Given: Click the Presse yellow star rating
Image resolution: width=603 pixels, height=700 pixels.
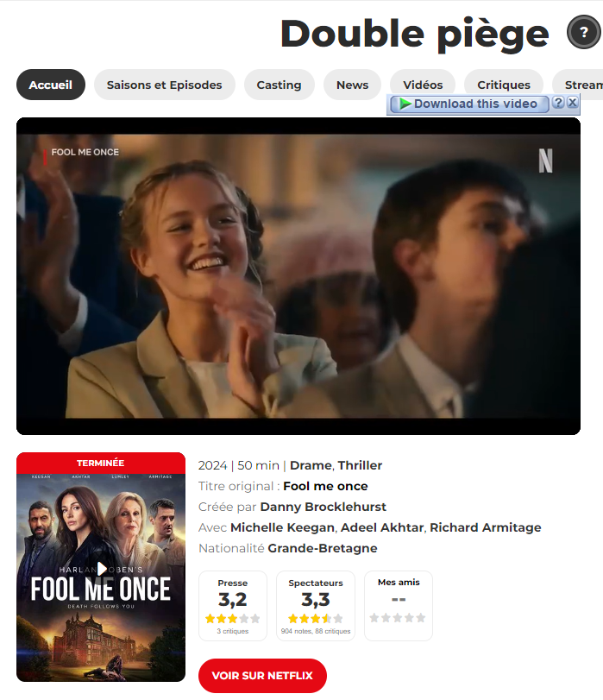Looking at the screenshot, I should click(233, 618).
